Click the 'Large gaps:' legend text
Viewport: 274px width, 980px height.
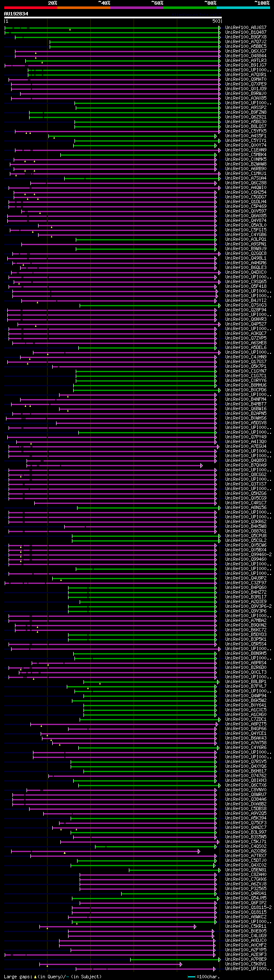click(x=18, y=977)
